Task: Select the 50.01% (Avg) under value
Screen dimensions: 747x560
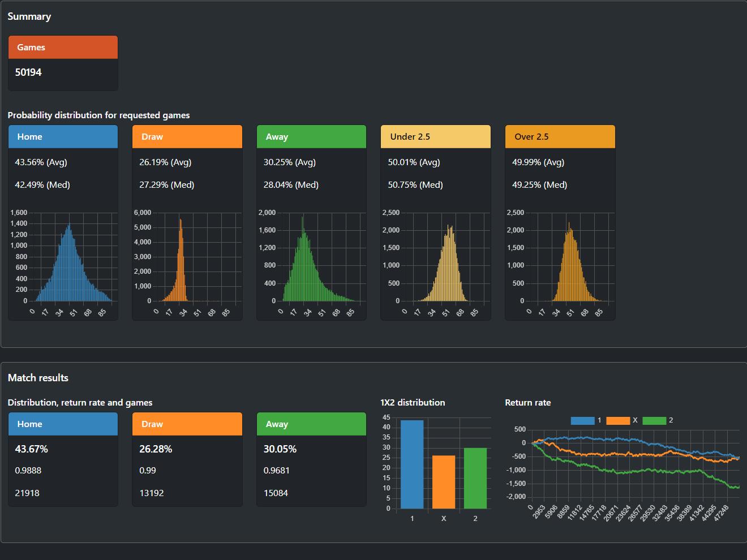Action: (414, 162)
